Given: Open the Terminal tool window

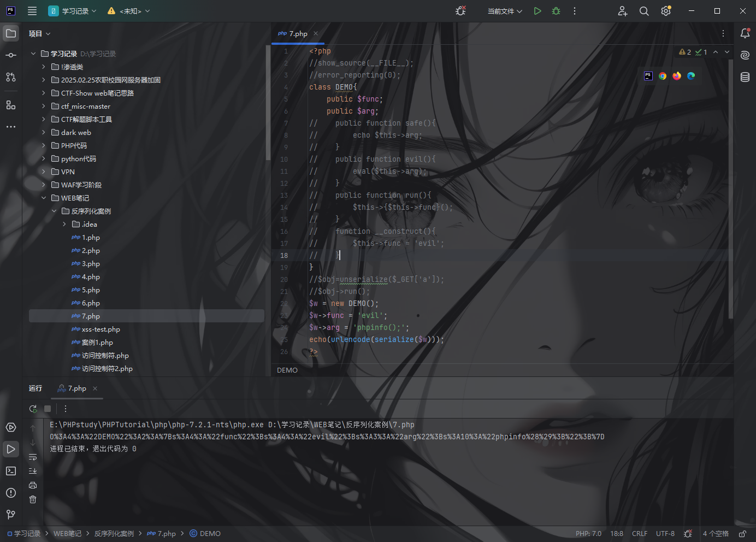Looking at the screenshot, I should point(11,471).
